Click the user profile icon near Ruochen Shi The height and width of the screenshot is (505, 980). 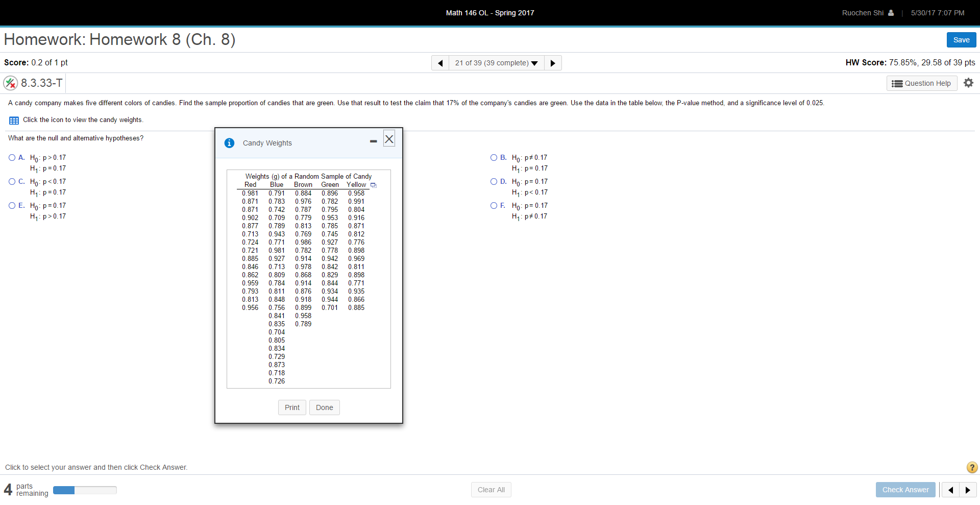point(891,13)
